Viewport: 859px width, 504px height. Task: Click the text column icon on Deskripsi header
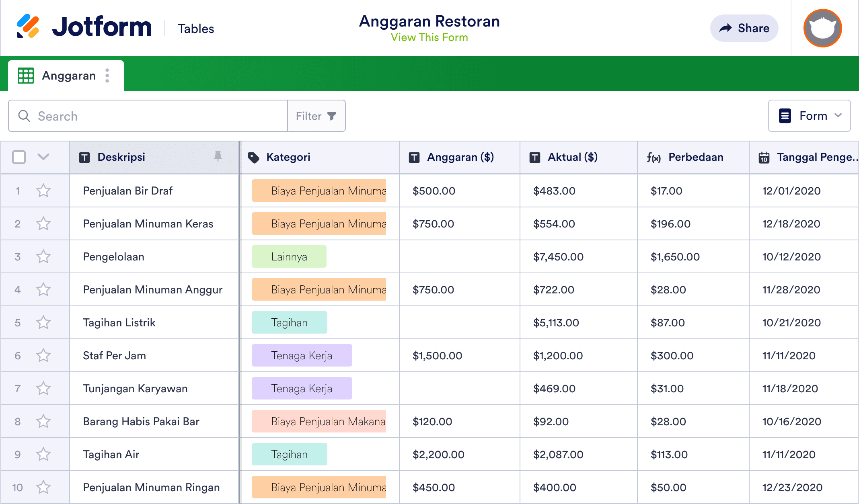pos(84,157)
